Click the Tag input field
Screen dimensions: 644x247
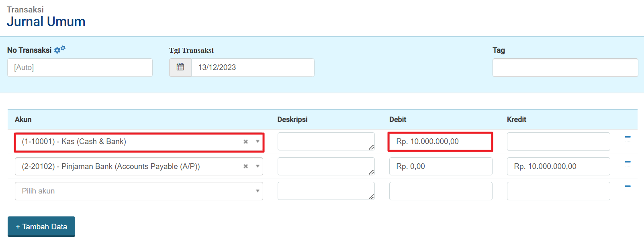(565, 68)
